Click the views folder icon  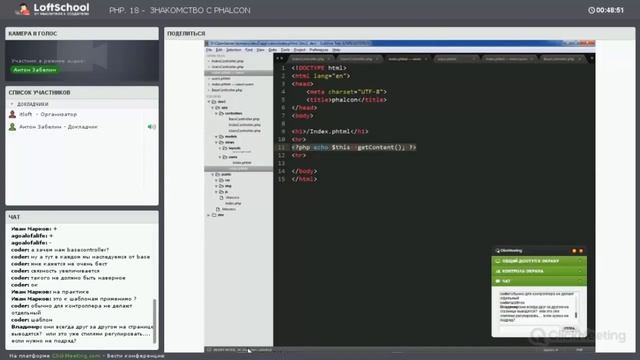[x=221, y=142]
